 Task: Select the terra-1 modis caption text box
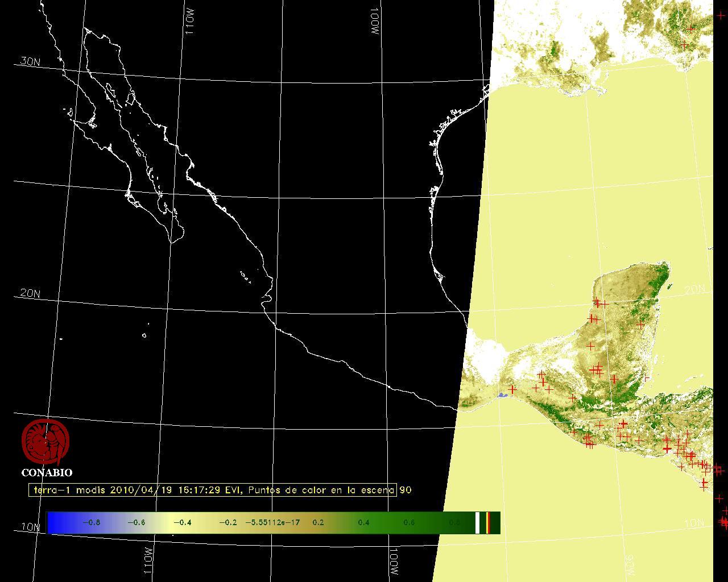pos(213,490)
